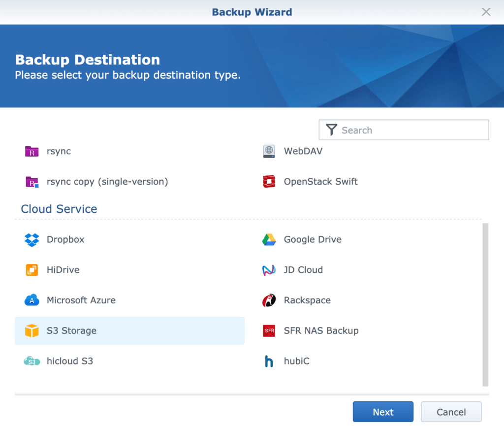This screenshot has width=504, height=428.
Task: Click the HiDrive orange icon
Action: point(31,270)
